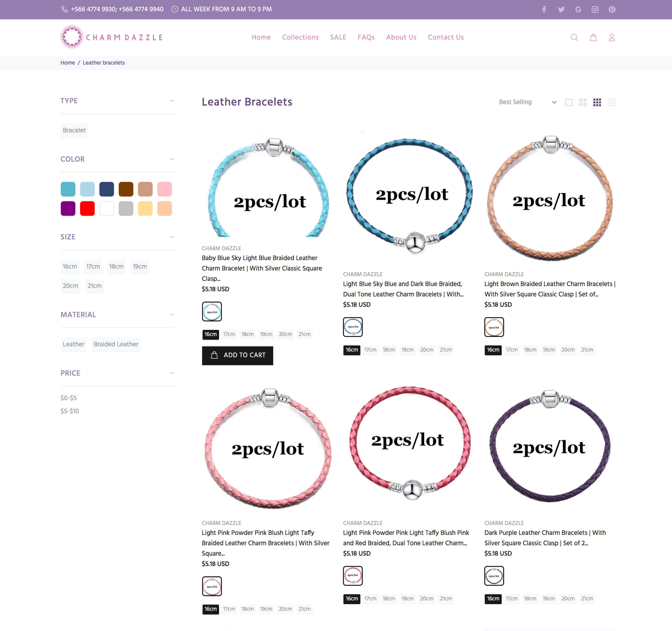Open the shopping bag cart icon
Screen dimensions: 672x631
pyautogui.click(x=593, y=37)
